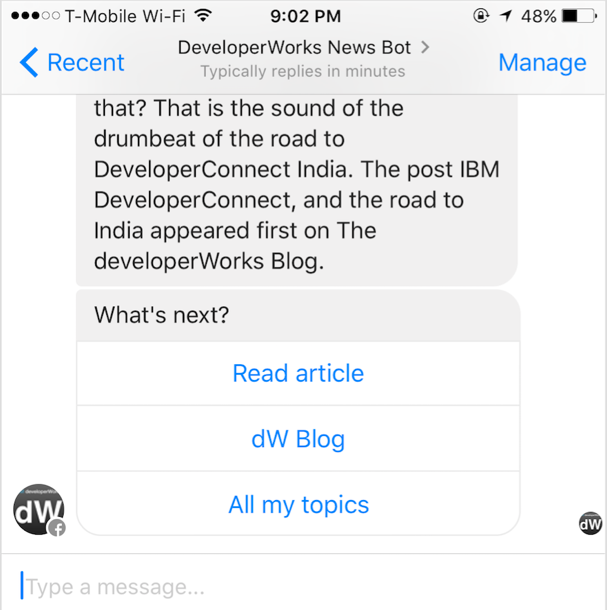Tap the signal strength dots
Image resolution: width=607 pixels, height=610 pixels.
pos(35,16)
